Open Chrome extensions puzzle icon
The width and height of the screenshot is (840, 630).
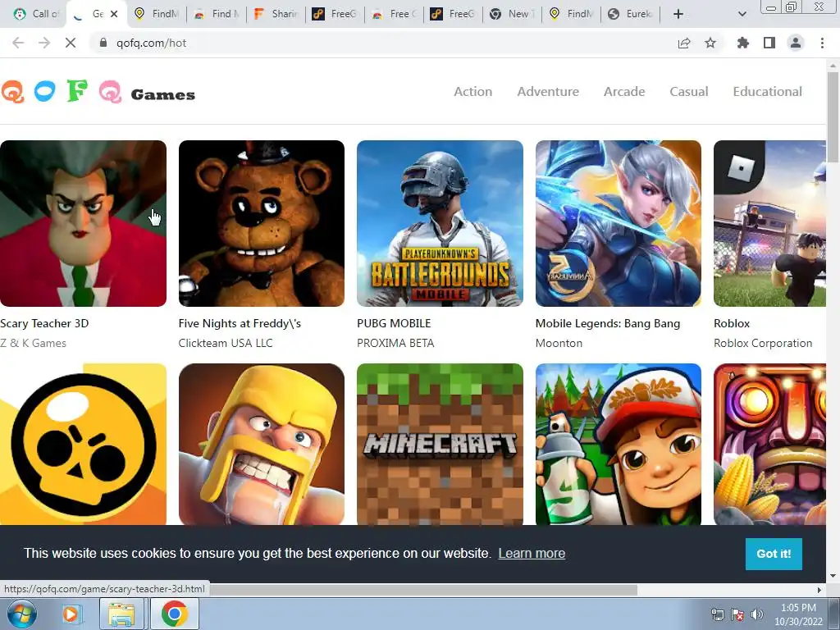[743, 43]
